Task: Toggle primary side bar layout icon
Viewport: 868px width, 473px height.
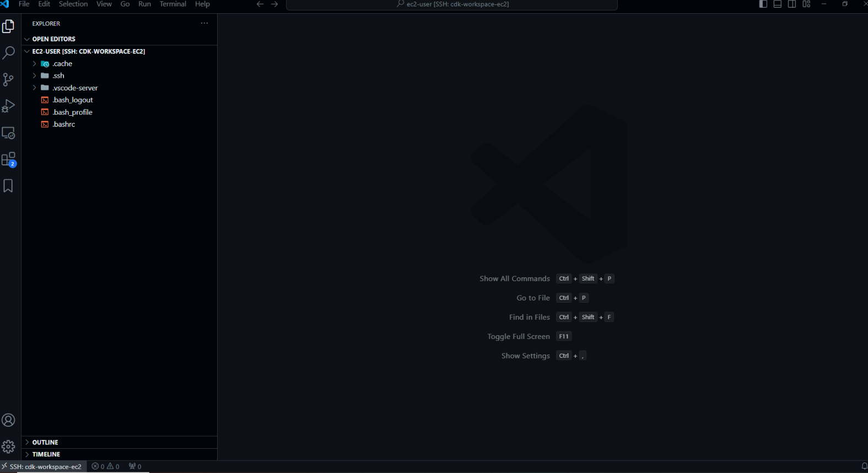Action: (763, 4)
